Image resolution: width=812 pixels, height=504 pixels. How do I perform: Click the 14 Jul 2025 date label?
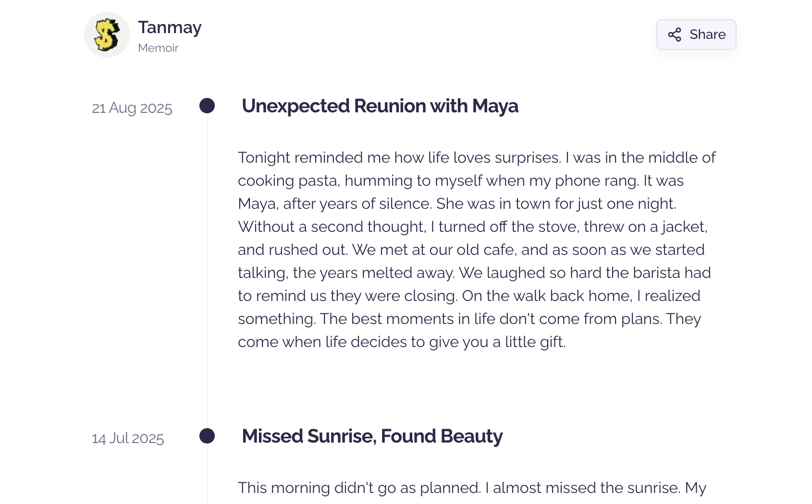tap(128, 438)
